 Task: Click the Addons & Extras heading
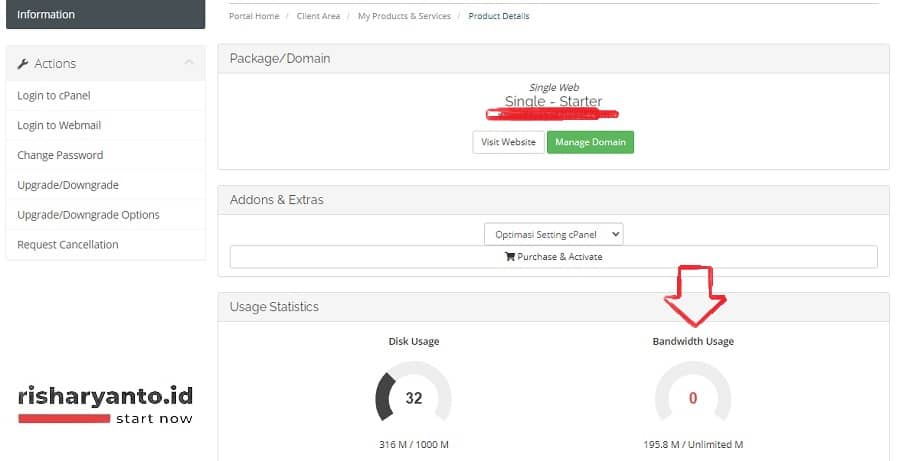(277, 200)
